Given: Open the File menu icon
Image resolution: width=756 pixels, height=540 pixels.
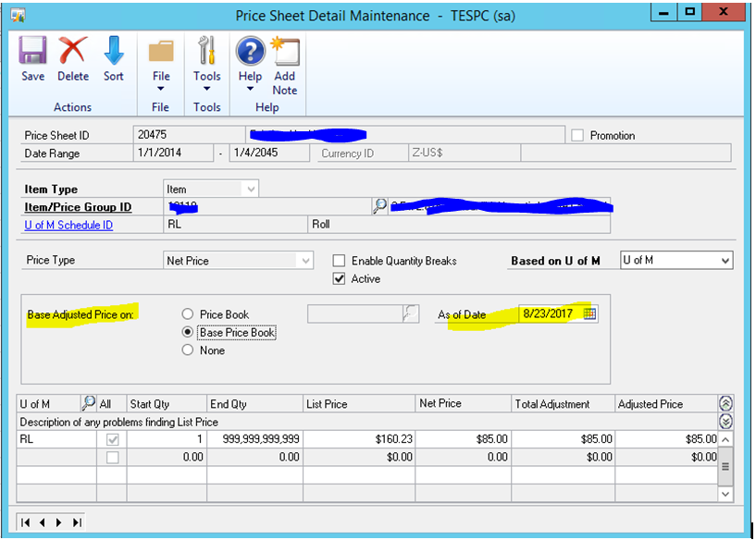Looking at the screenshot, I should pyautogui.click(x=161, y=55).
